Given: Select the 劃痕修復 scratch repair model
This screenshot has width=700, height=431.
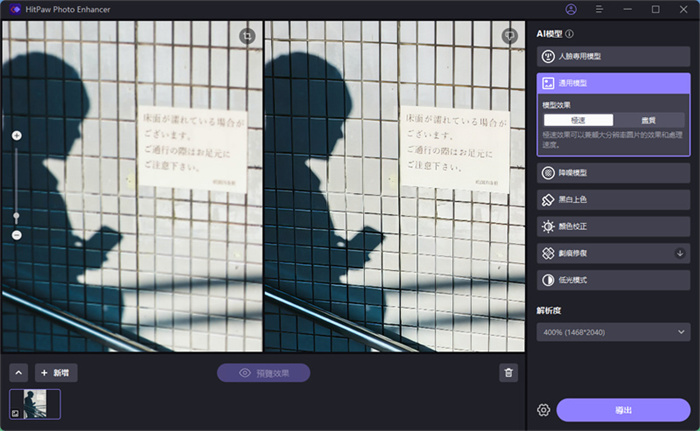Looking at the screenshot, I should (x=613, y=253).
